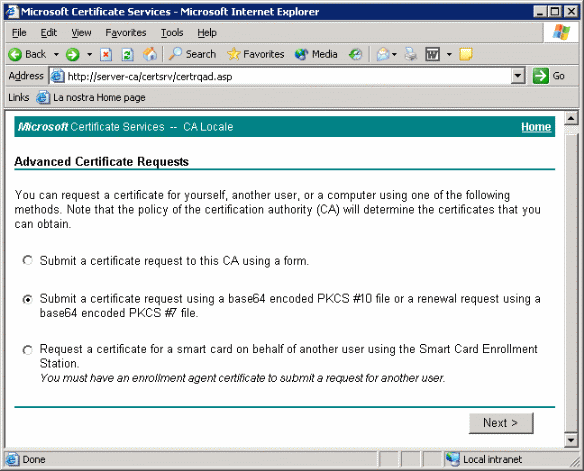Click the green Forward arrow icon

73,55
